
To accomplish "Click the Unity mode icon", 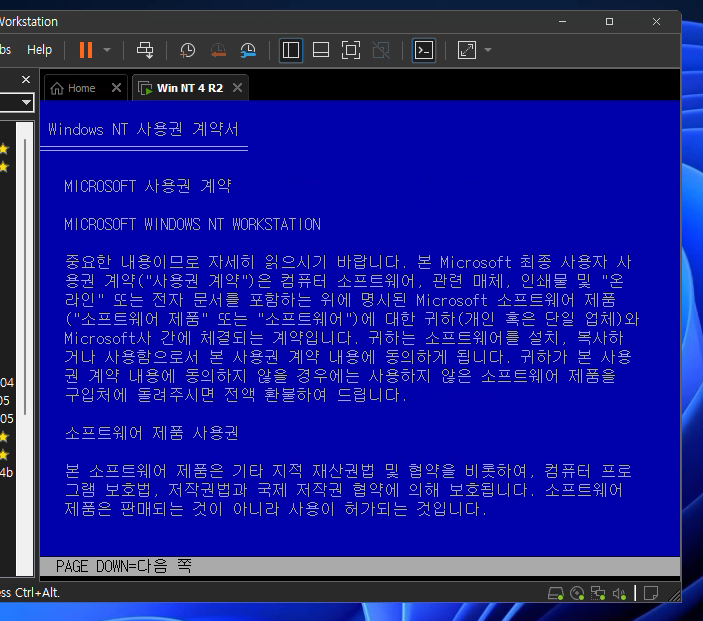I will pos(381,50).
